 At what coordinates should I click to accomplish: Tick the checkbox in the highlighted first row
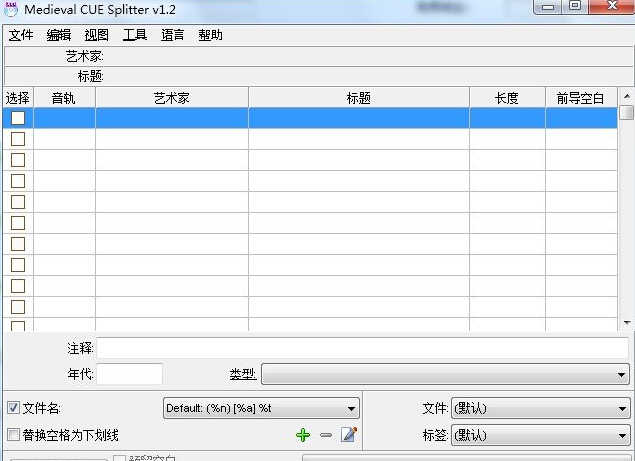point(18,118)
